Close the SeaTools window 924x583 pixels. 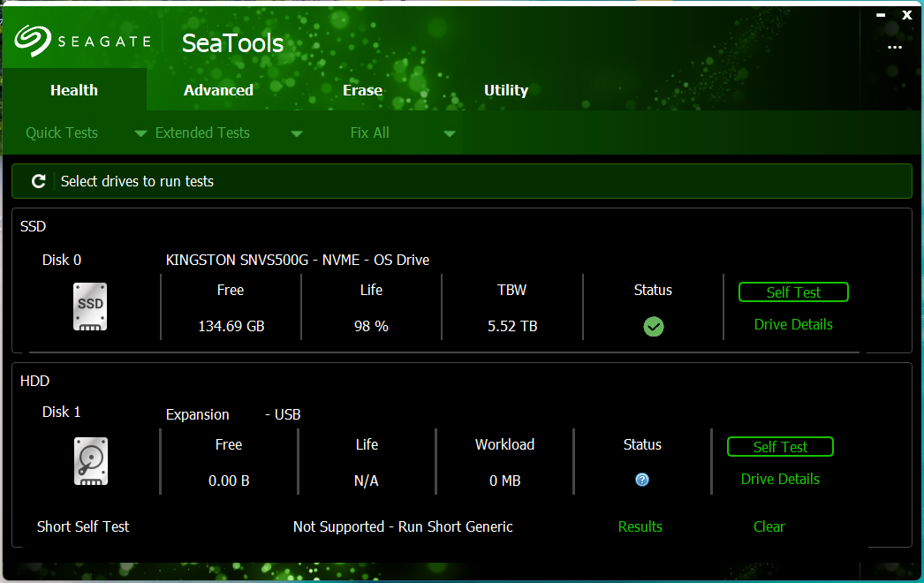point(907,15)
